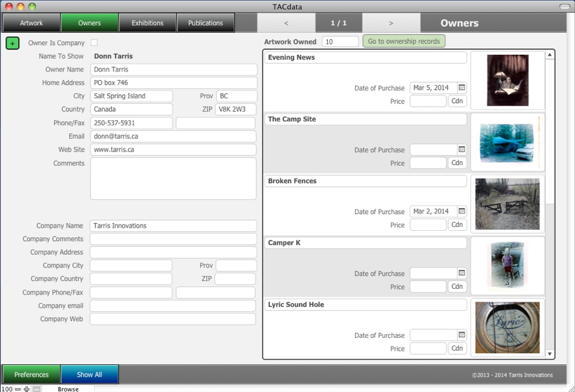Toggle the Owner Is Company checkbox

(x=94, y=43)
